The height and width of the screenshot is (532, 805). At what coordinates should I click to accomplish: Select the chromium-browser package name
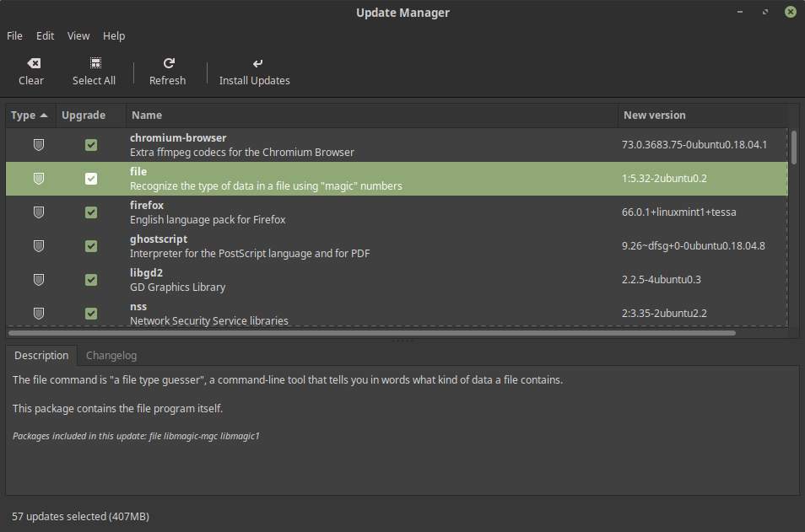pos(178,138)
